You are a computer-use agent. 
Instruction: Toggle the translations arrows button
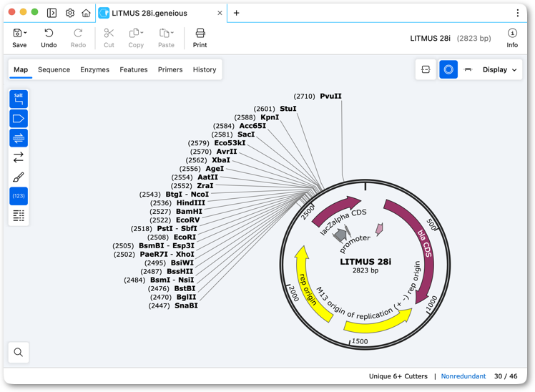(19, 157)
